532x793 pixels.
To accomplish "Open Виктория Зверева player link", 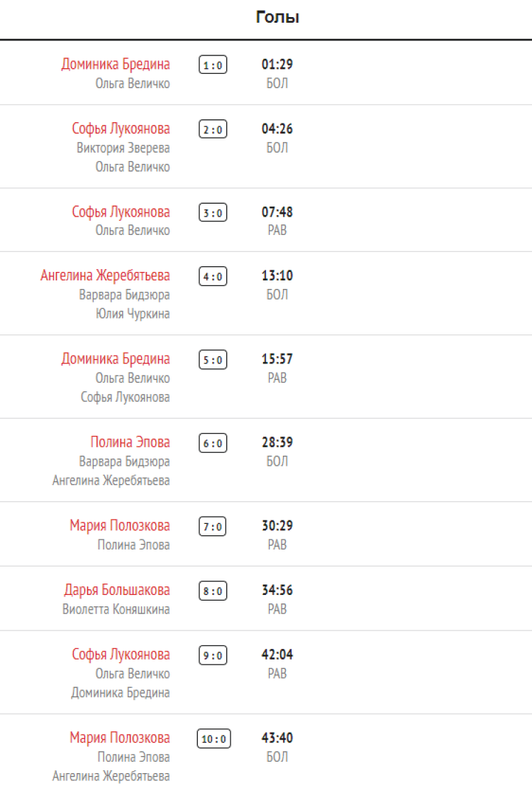I will [123, 148].
